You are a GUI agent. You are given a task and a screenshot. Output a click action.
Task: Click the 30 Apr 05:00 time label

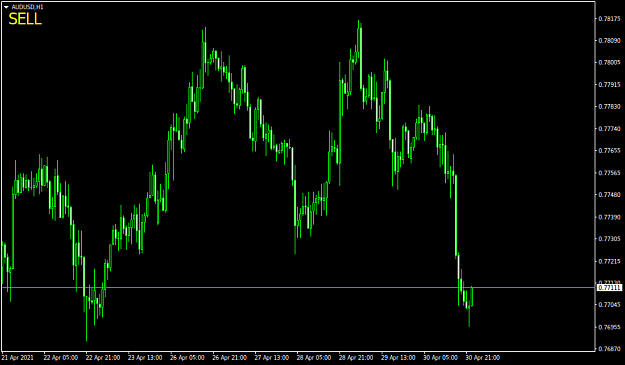(x=441, y=358)
